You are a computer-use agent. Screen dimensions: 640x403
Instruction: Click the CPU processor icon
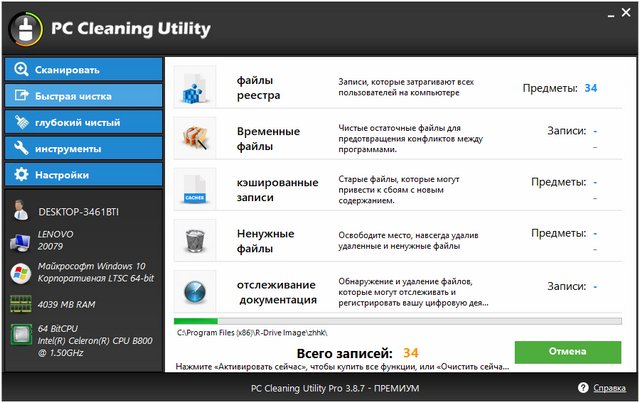19,334
